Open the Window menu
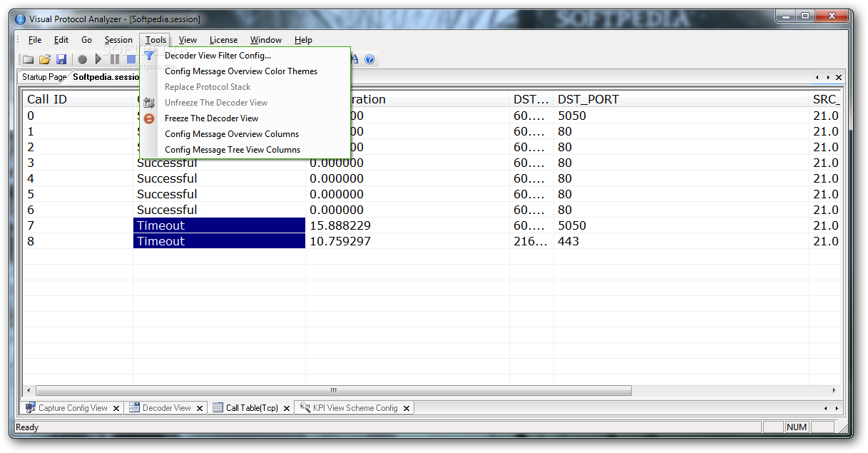Screen dimensions: 868x453 point(266,40)
